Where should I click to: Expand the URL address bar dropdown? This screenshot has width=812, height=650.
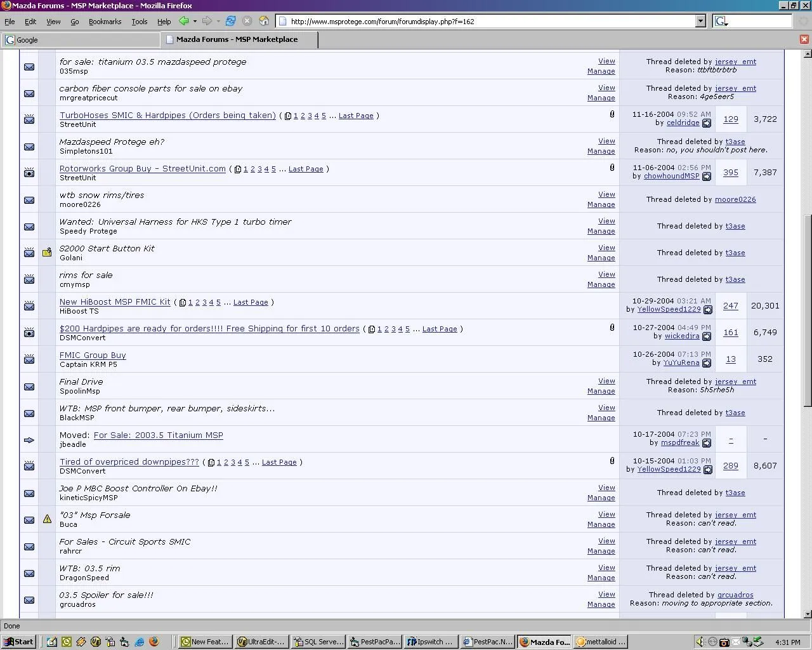pos(700,21)
